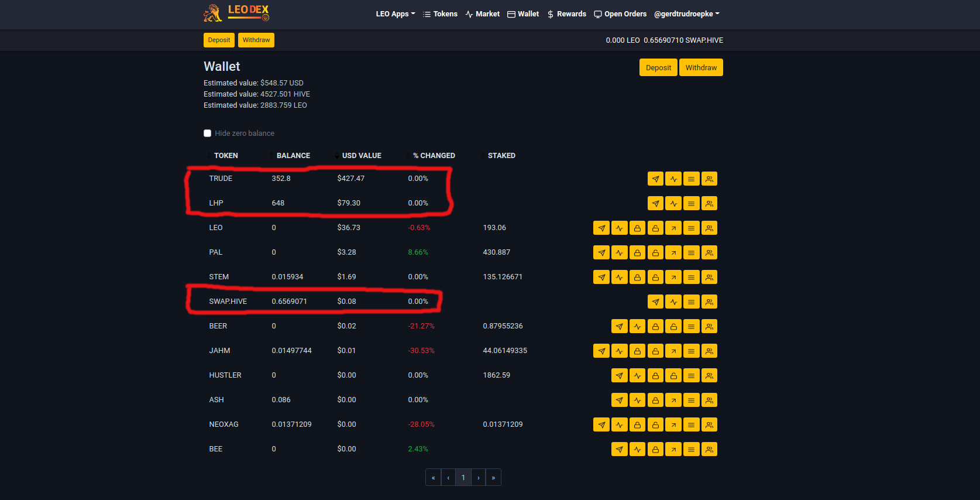Click diagonal arrow icon in LEO row
The image size is (980, 500).
pos(673,228)
